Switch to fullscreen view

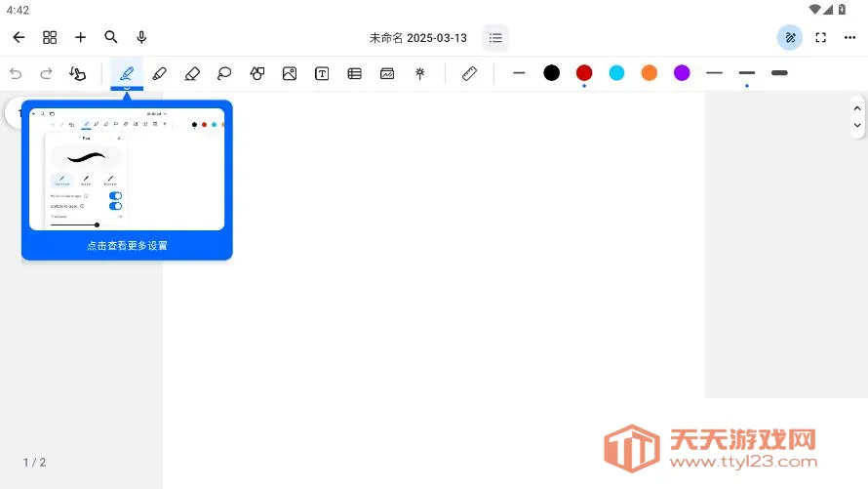point(821,38)
